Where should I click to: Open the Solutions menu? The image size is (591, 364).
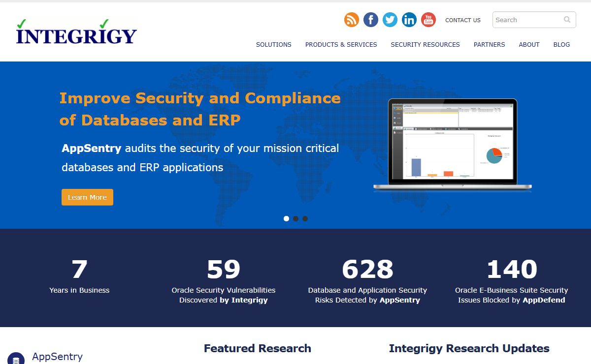click(x=274, y=44)
